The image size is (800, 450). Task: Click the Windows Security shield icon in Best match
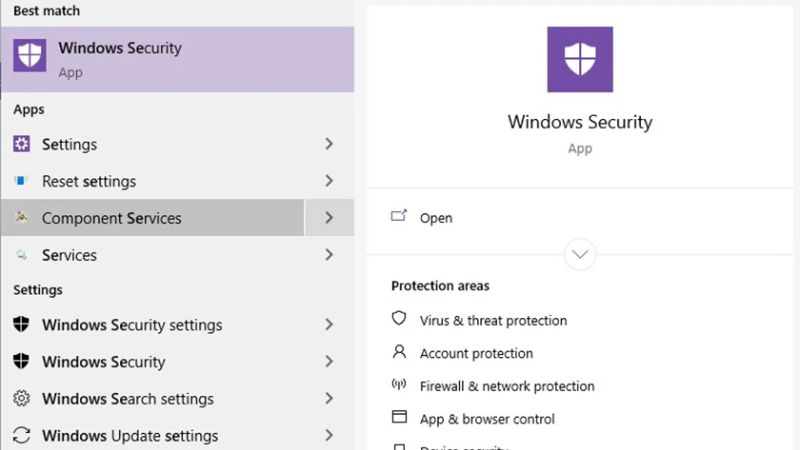[30, 55]
